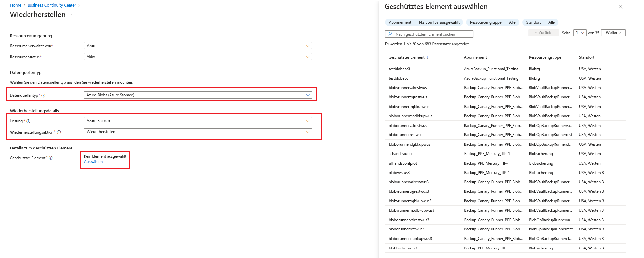Expand the Ressourcenstatus dropdown
The height and width of the screenshot is (258, 644).
(198, 57)
